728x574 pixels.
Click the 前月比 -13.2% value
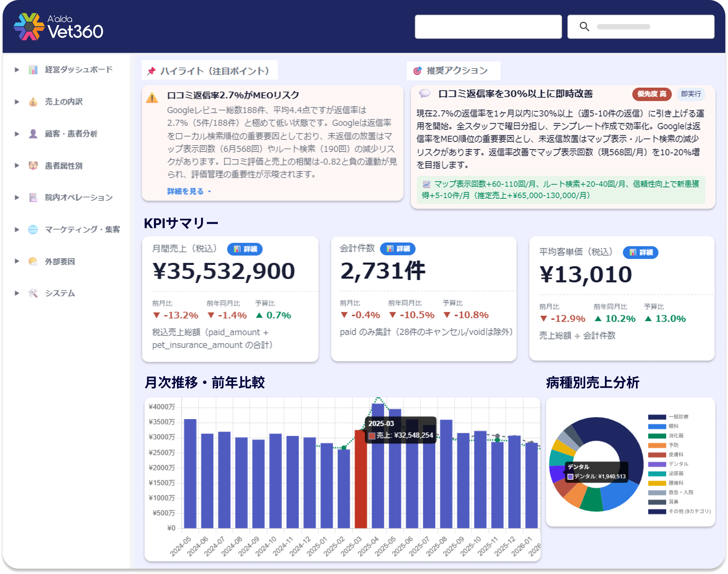click(175, 315)
